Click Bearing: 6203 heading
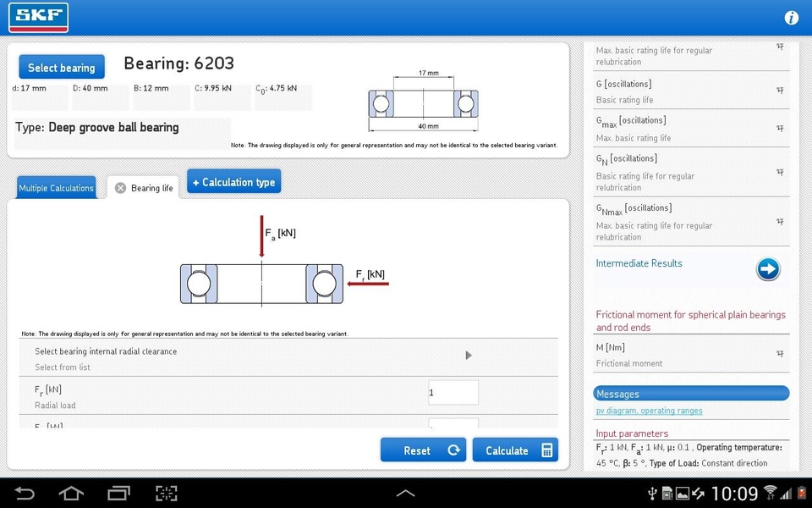 178,63
